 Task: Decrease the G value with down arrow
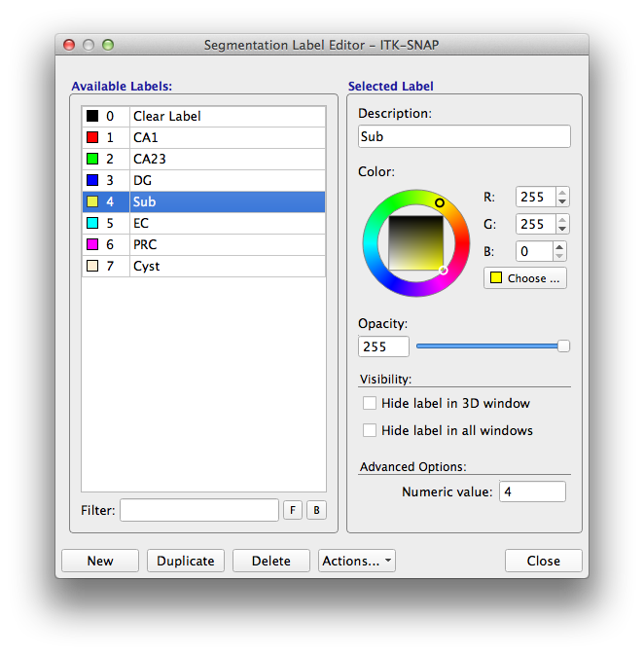pos(562,229)
